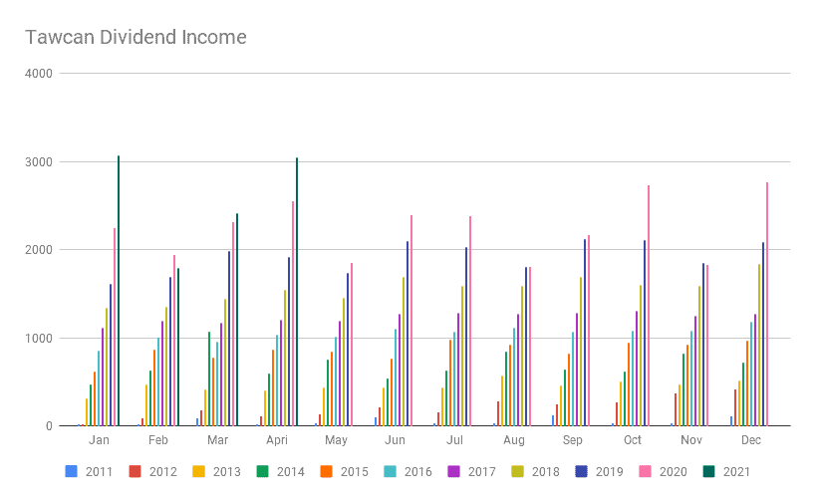816x504 pixels.
Task: Select the tall 2021 bar in Jan
Action: point(119,291)
